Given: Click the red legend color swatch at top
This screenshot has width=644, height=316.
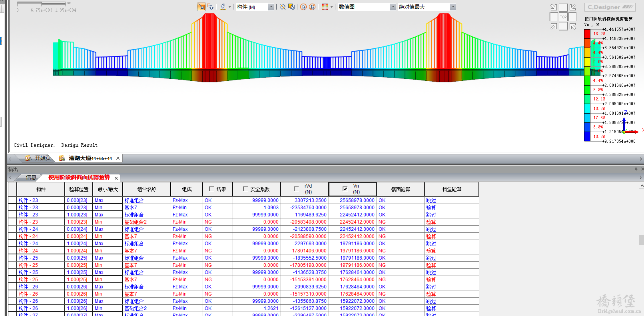Looking at the screenshot, I should (587, 34).
